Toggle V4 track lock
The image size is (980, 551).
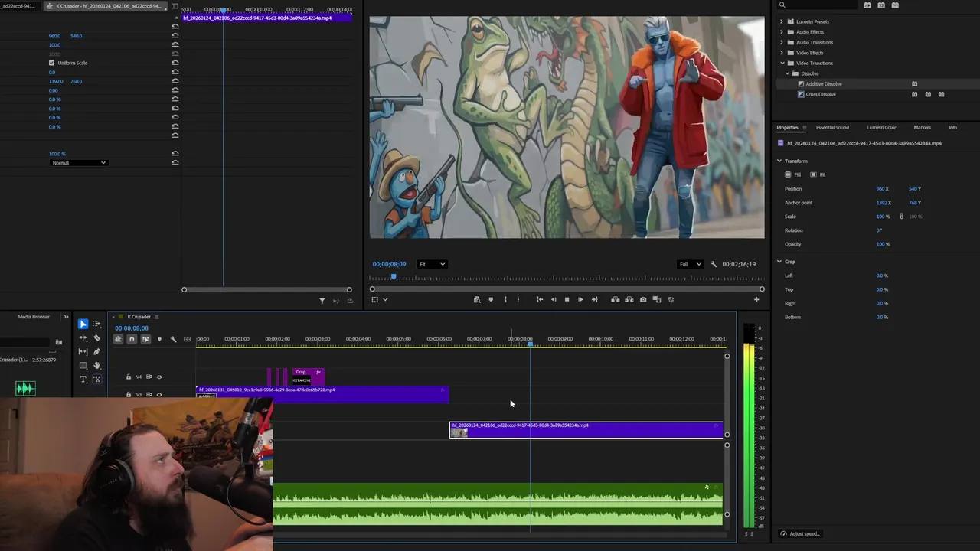(129, 377)
